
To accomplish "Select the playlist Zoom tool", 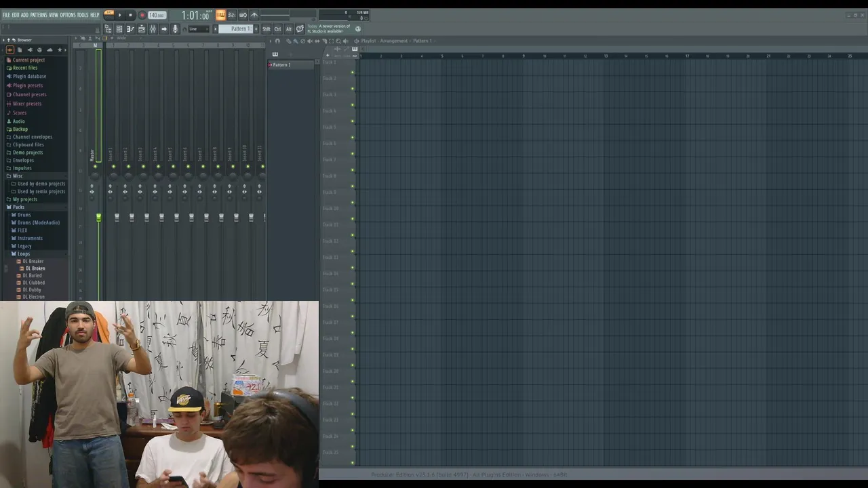I will pos(338,41).
